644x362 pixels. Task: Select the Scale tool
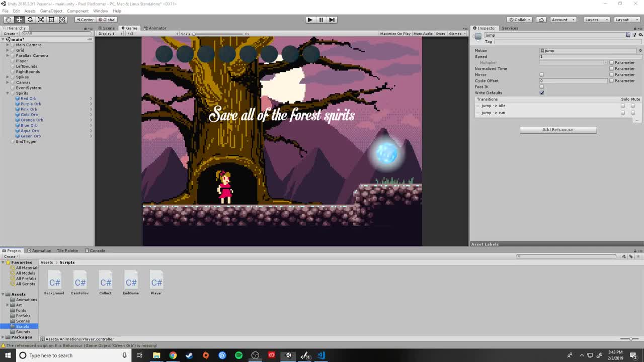41,20
